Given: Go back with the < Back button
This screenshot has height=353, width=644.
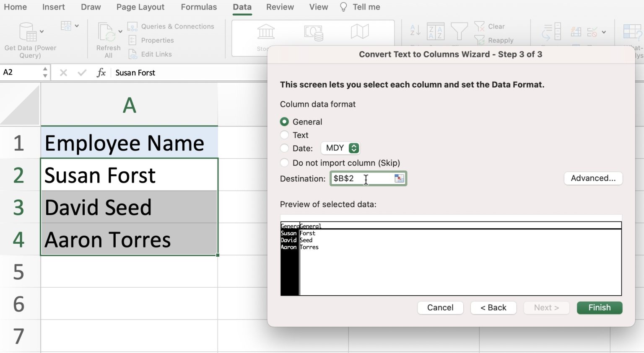Looking at the screenshot, I should (493, 308).
